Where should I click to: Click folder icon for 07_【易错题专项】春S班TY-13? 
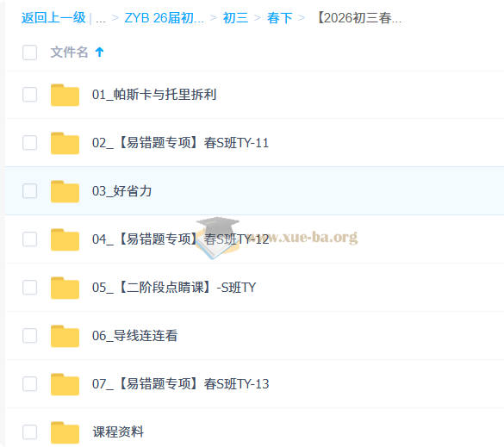click(x=65, y=384)
